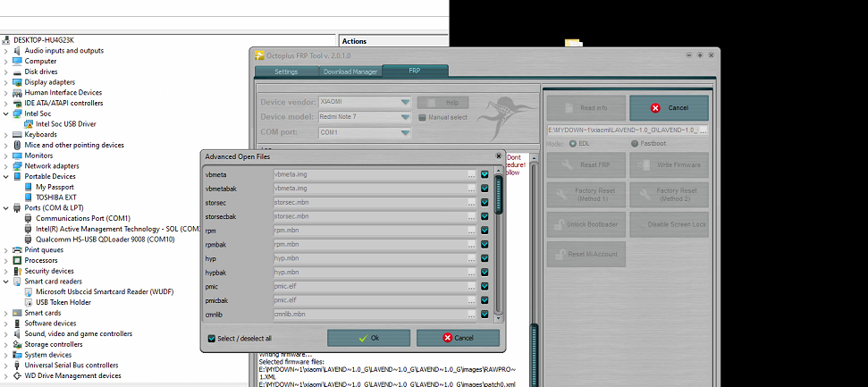The height and width of the screenshot is (387, 868).
Task: Click Ok in Advanced Open Files dialog
Action: (368, 339)
